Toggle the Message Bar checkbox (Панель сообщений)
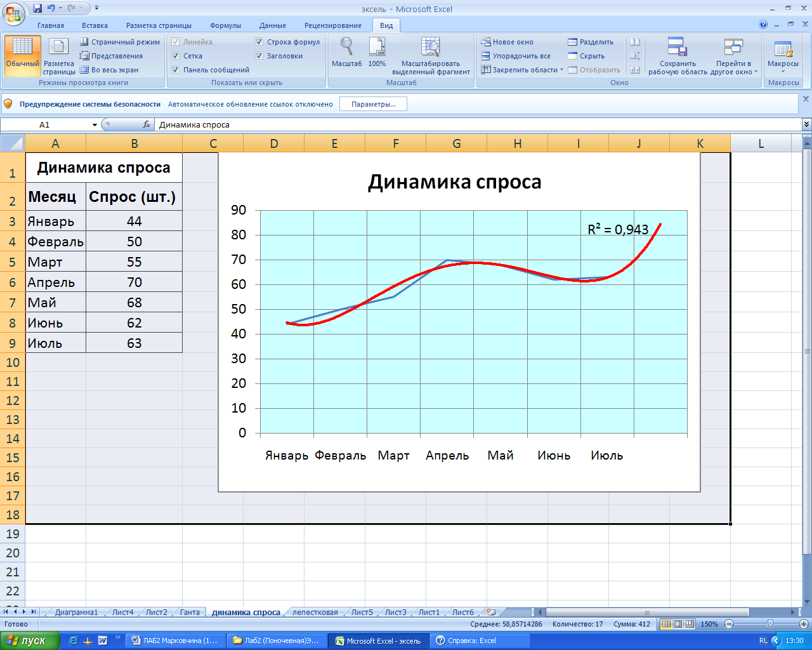This screenshot has width=812, height=650. coord(176,70)
